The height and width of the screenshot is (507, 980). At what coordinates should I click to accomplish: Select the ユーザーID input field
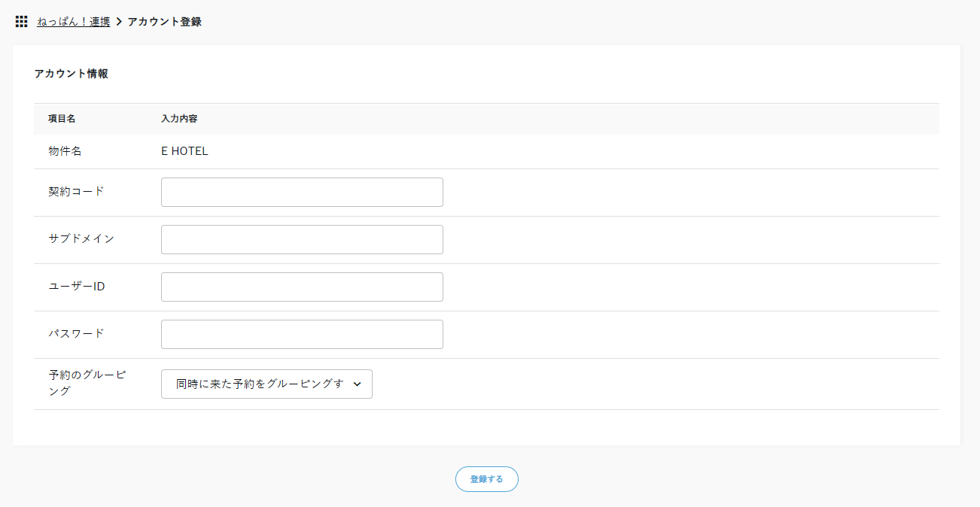tap(302, 287)
